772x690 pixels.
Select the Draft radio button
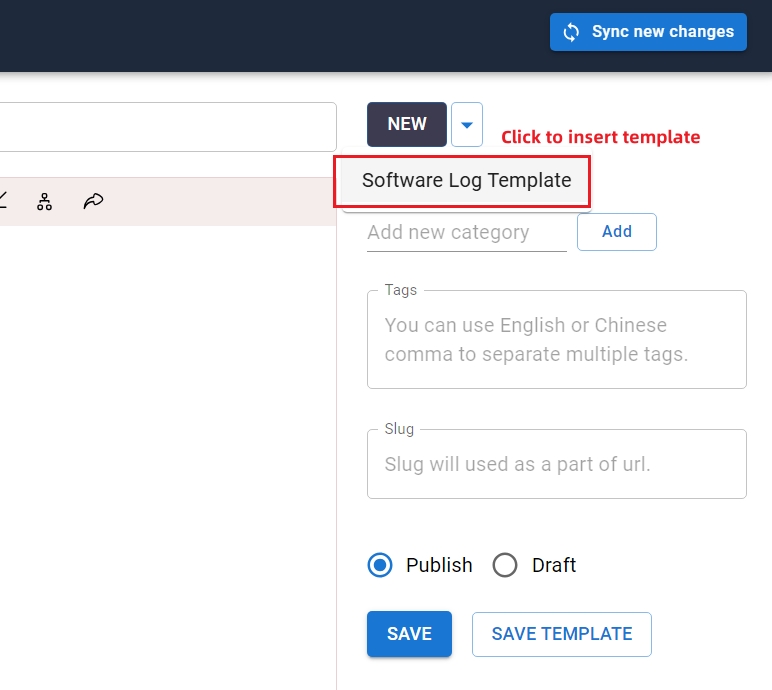tap(505, 565)
